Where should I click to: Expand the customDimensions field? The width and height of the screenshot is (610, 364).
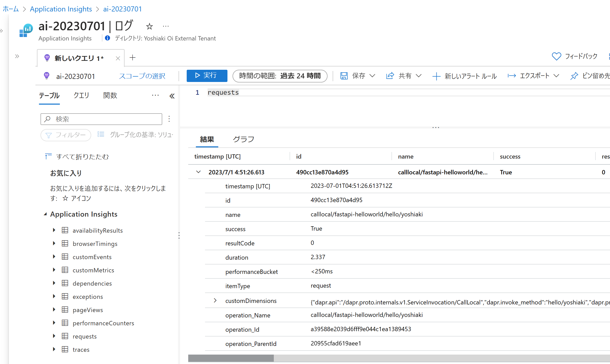pos(215,301)
